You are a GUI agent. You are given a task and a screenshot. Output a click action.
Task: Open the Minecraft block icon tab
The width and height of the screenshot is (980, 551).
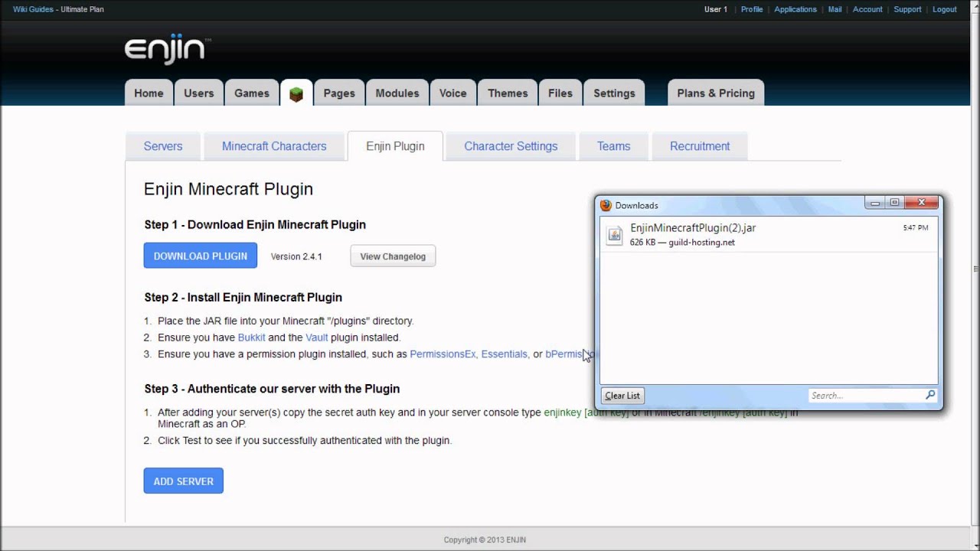coord(296,93)
